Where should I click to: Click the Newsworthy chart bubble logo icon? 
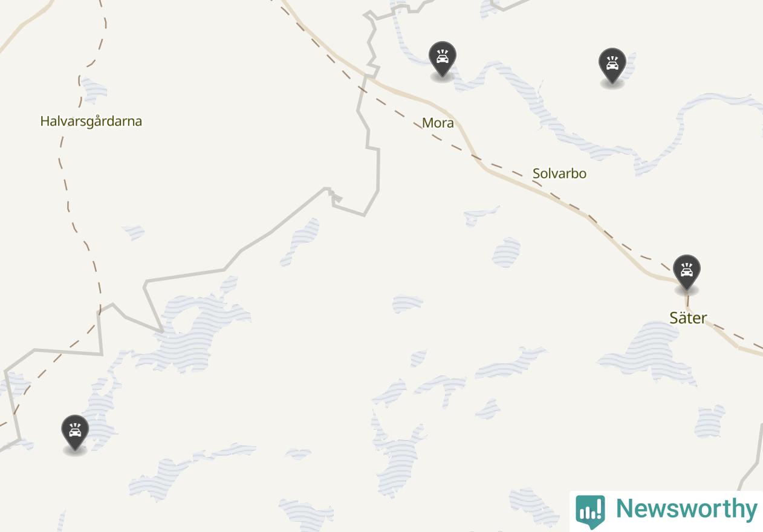pos(590,511)
